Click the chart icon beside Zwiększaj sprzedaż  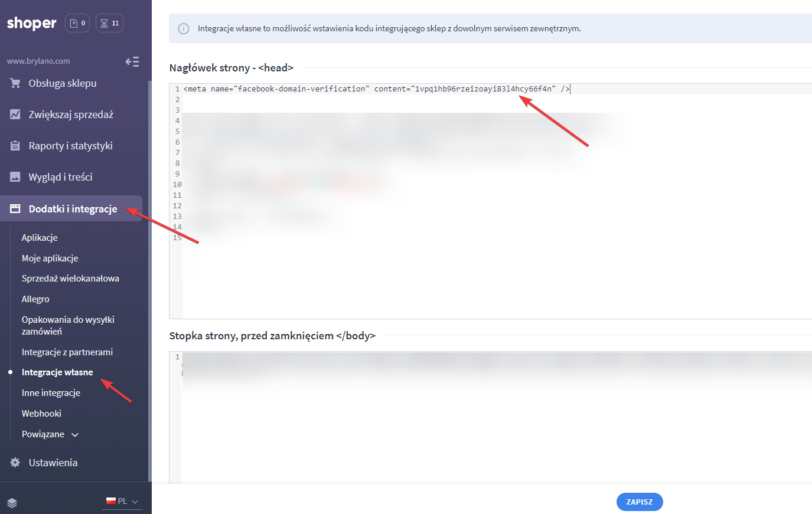(x=15, y=114)
